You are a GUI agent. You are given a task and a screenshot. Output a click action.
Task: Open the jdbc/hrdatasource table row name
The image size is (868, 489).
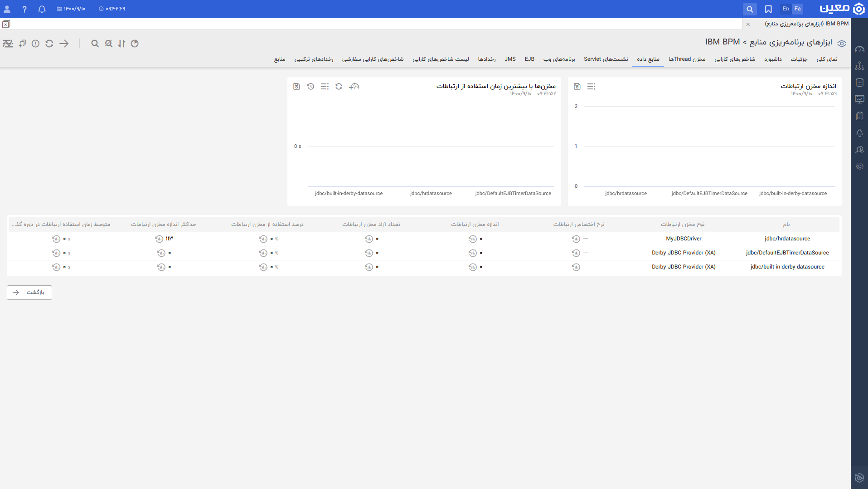787,239
